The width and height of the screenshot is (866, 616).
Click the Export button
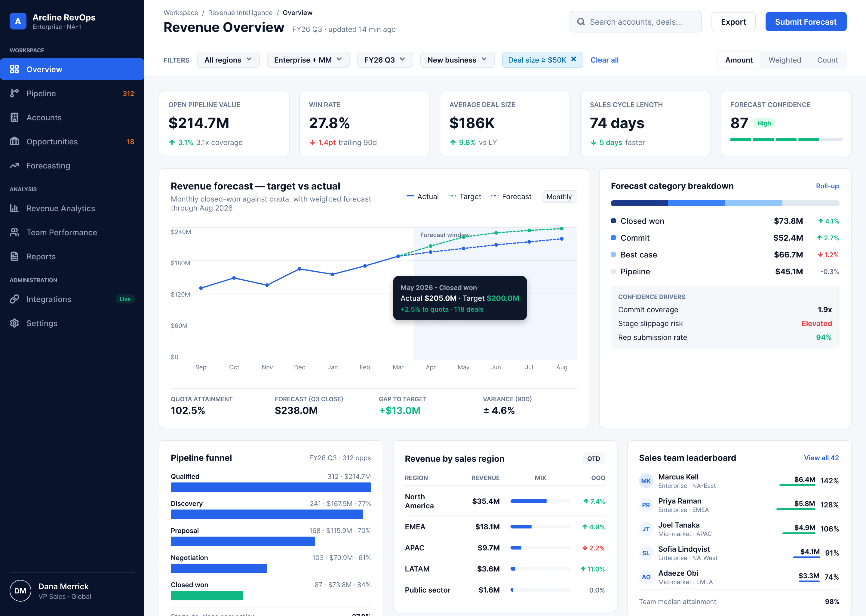pos(733,22)
